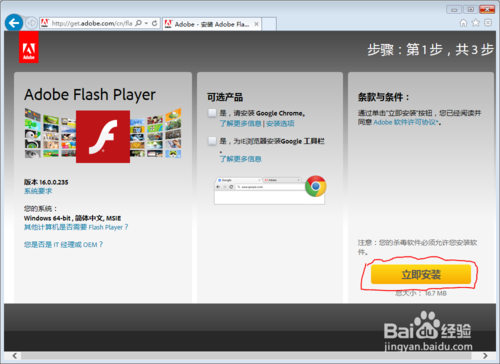Check the Google toolbar for IE checkbox
This screenshot has width=500, height=364.
tap(212, 141)
